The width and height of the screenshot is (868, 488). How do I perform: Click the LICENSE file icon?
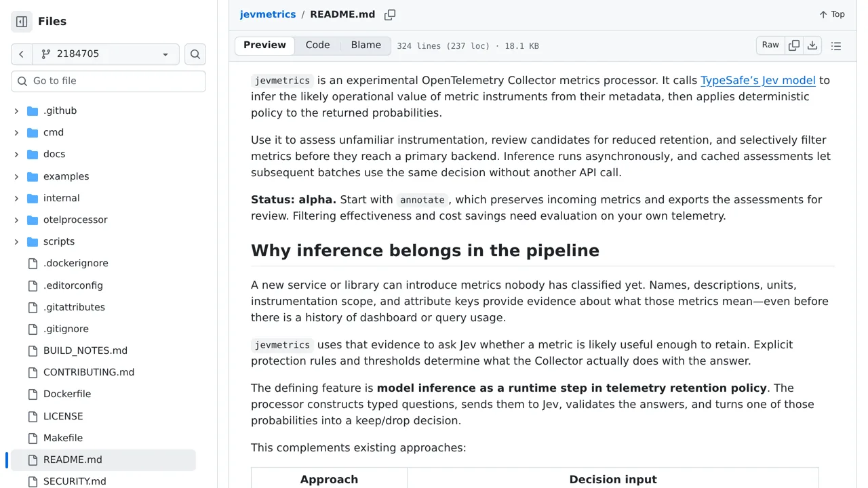tap(33, 416)
